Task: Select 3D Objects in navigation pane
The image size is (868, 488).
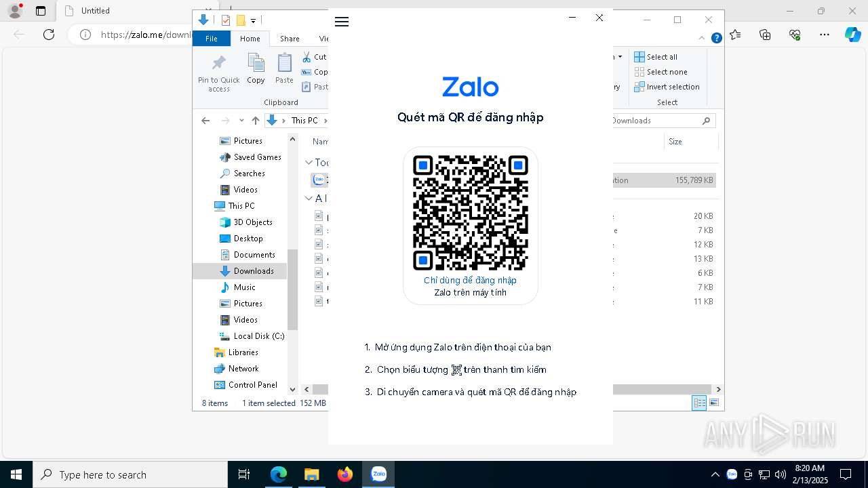Action: point(253,222)
